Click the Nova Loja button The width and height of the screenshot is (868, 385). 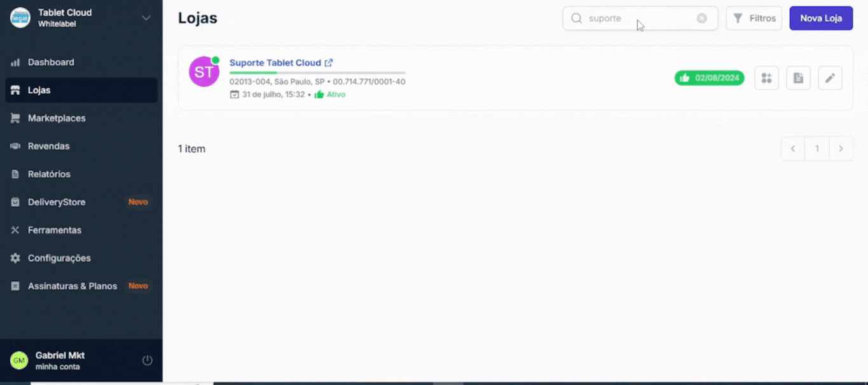(x=820, y=18)
